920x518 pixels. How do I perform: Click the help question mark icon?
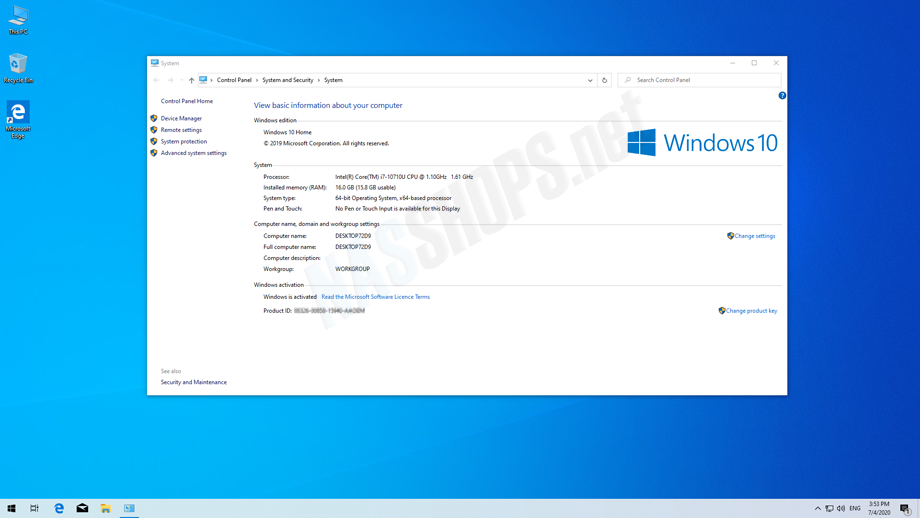pos(782,96)
